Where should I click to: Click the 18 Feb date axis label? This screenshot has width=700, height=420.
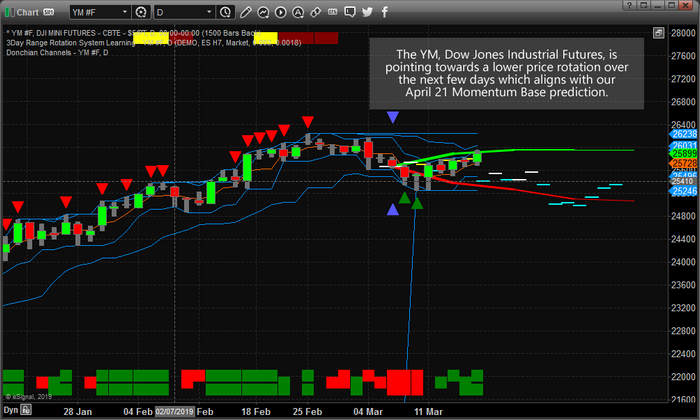pos(256,412)
